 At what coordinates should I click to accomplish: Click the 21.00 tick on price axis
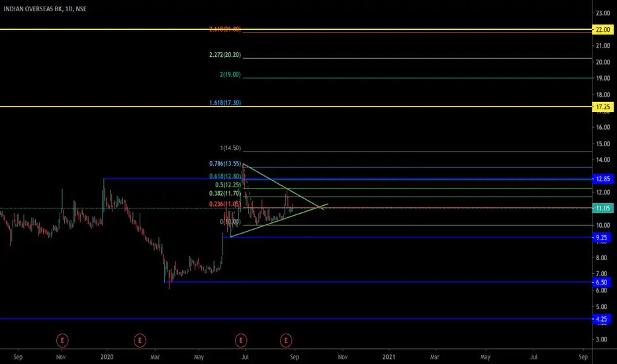(x=602, y=46)
